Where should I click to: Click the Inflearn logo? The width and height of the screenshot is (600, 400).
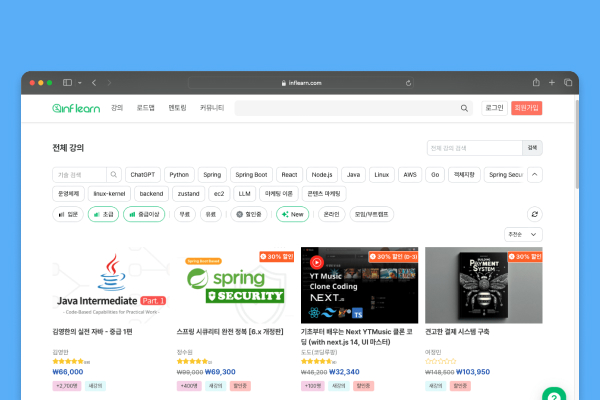[74, 107]
